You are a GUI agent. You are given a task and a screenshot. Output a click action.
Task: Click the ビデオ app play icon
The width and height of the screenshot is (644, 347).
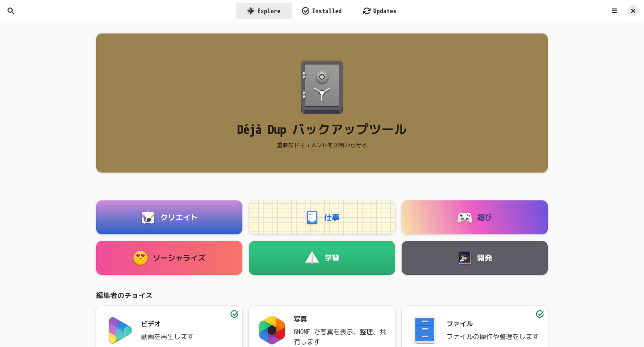(x=120, y=330)
